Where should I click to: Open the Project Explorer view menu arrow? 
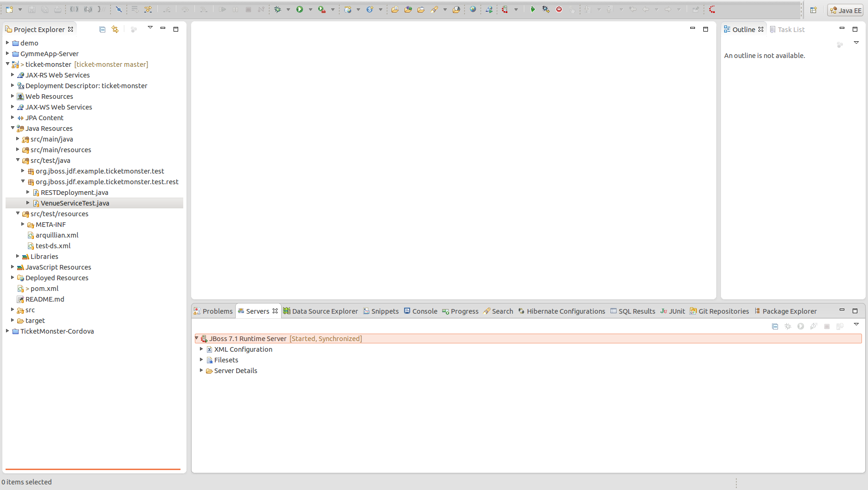[x=150, y=28]
